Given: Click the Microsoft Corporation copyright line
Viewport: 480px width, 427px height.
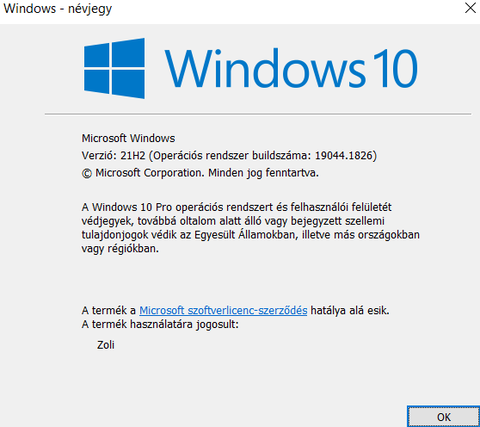Looking at the screenshot, I should (x=200, y=173).
